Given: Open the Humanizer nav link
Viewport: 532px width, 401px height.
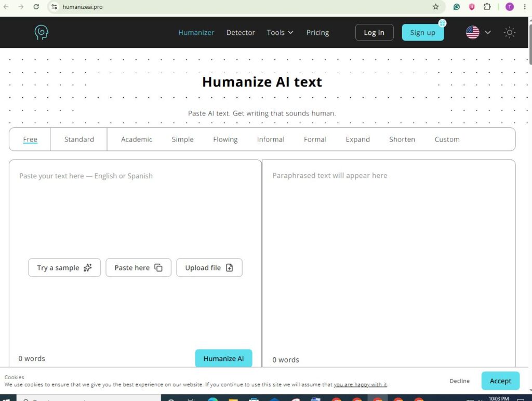Looking at the screenshot, I should coord(196,33).
